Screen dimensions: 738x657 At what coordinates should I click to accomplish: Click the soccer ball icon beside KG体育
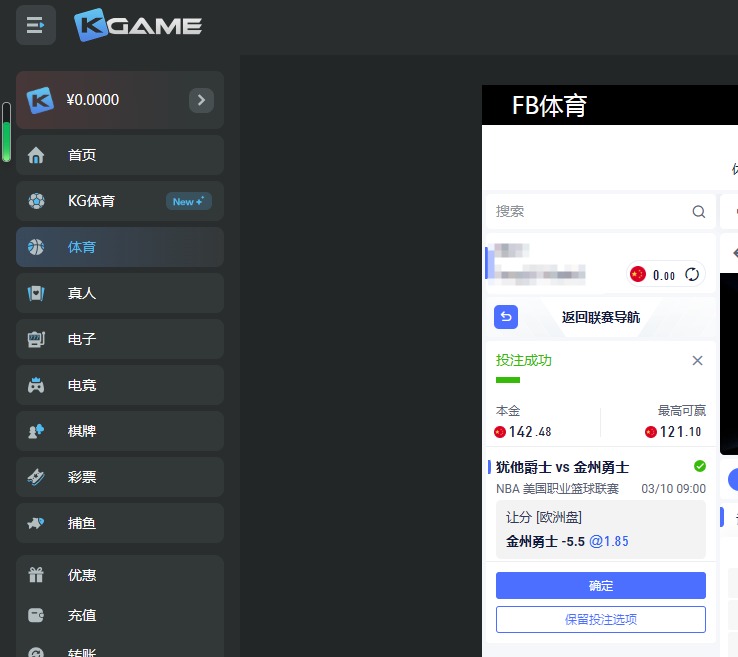36,201
